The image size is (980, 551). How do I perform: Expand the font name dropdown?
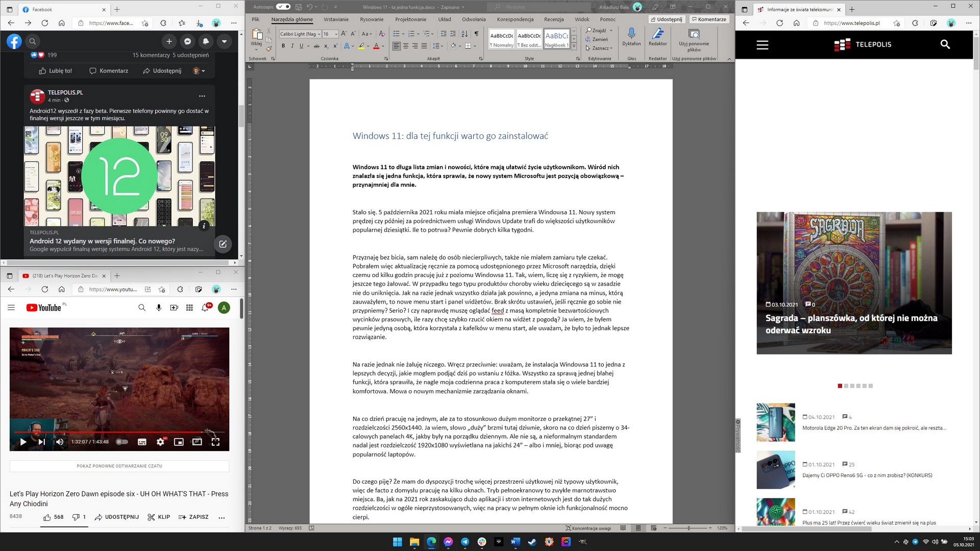point(319,34)
